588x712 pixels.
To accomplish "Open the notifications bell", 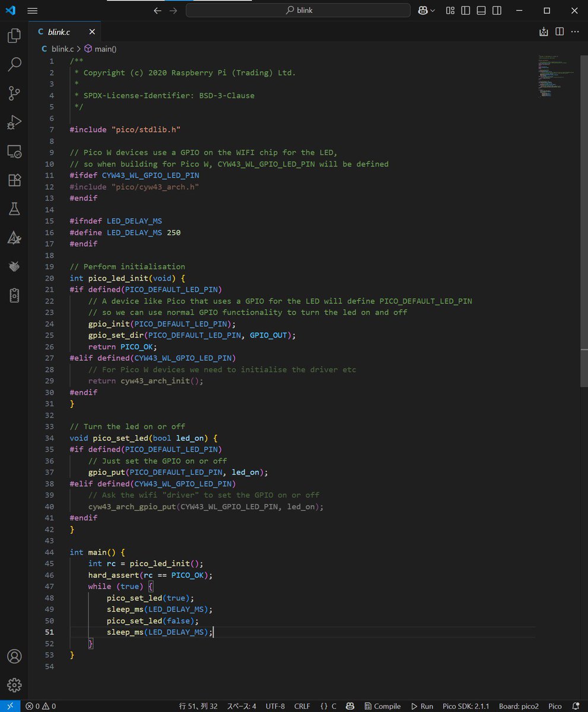I will point(575,706).
